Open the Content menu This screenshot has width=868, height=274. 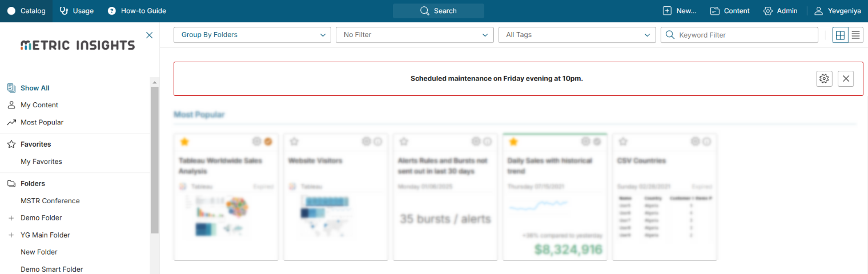click(x=730, y=11)
